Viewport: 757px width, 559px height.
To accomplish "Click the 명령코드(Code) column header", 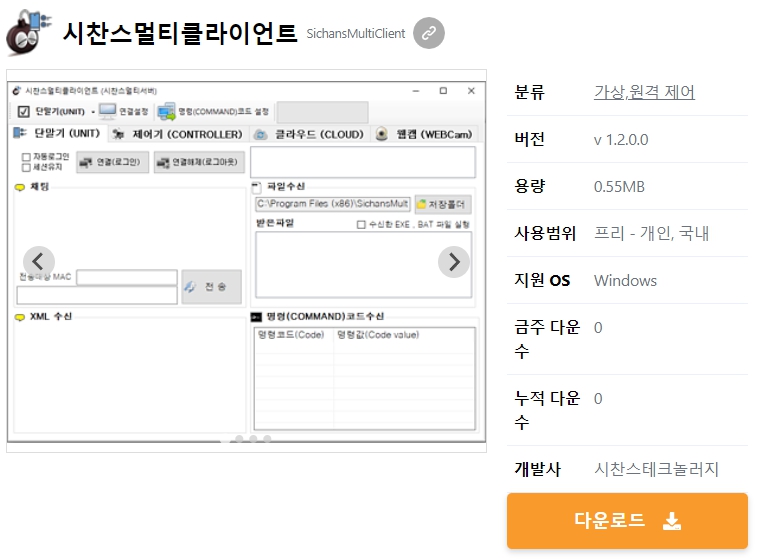I will pos(294,335).
